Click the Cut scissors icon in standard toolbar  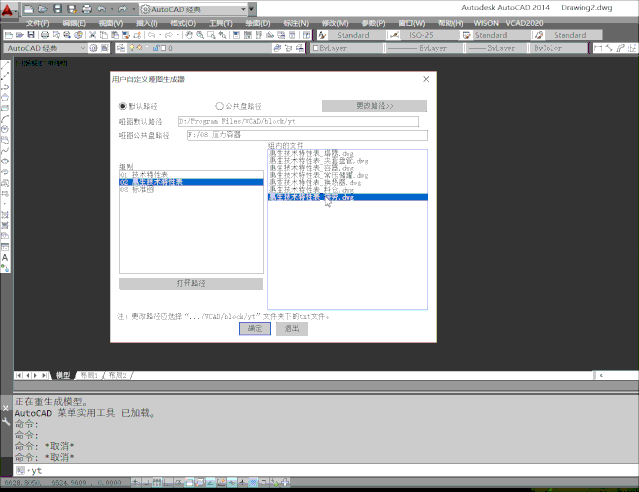[x=93, y=35]
